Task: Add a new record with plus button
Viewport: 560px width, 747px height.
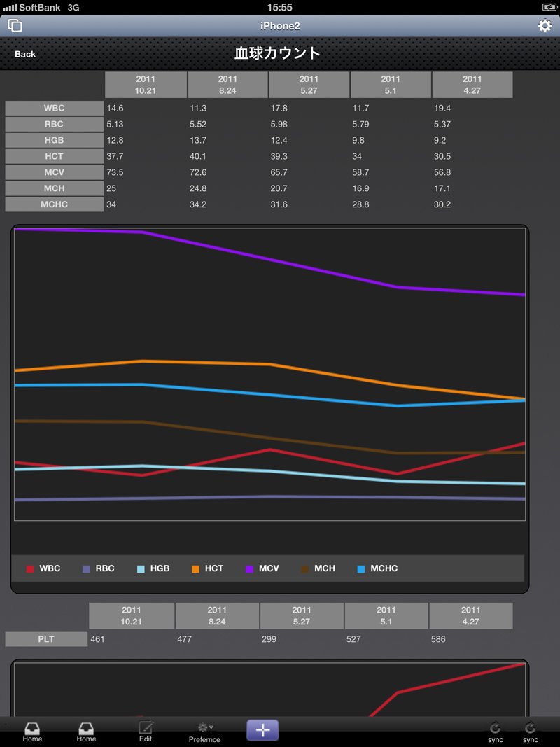Action: click(x=262, y=730)
